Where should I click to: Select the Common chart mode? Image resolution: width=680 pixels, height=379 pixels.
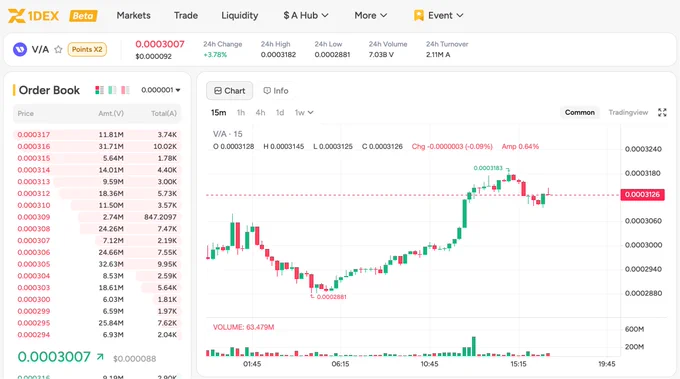579,112
